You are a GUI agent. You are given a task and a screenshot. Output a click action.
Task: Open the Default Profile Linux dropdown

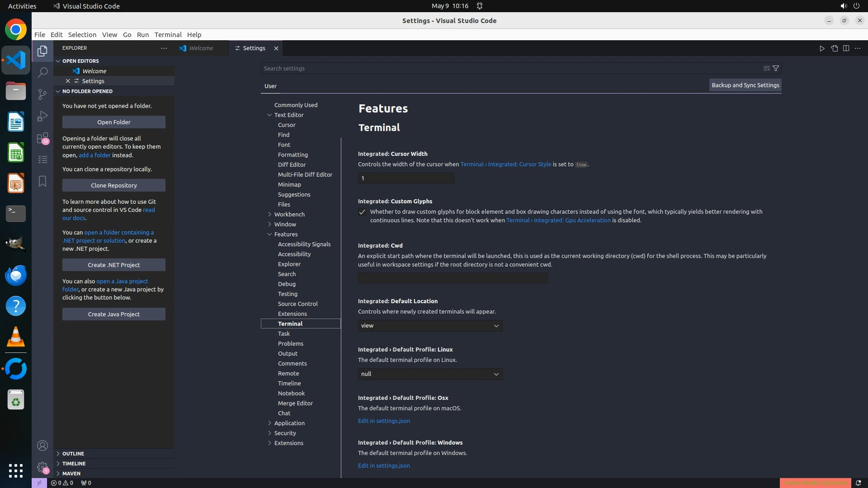[x=430, y=374]
